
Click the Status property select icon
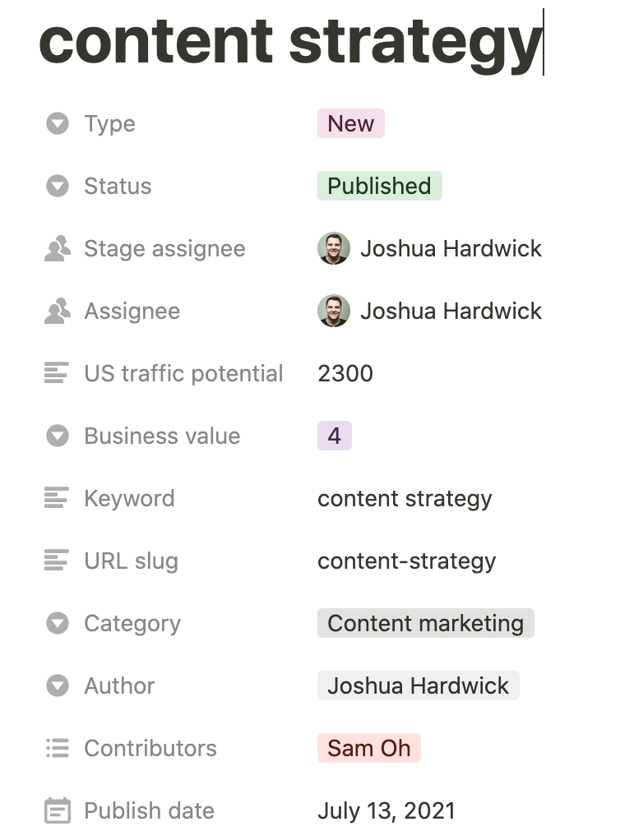(57, 187)
